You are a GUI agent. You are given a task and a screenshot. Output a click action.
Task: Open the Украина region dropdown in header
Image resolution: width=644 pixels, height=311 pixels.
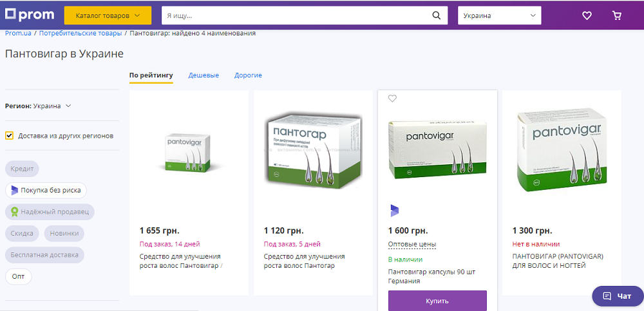click(x=500, y=15)
